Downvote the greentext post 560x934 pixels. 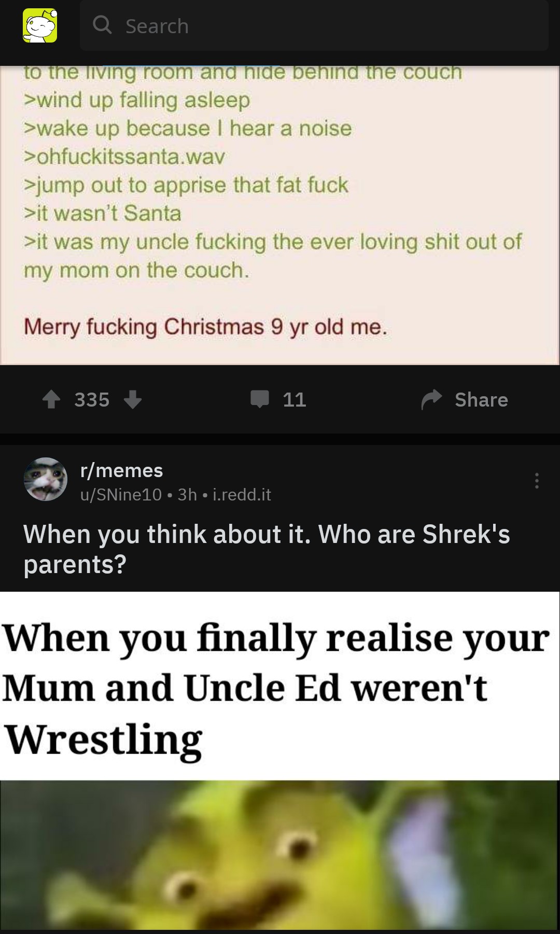(133, 399)
